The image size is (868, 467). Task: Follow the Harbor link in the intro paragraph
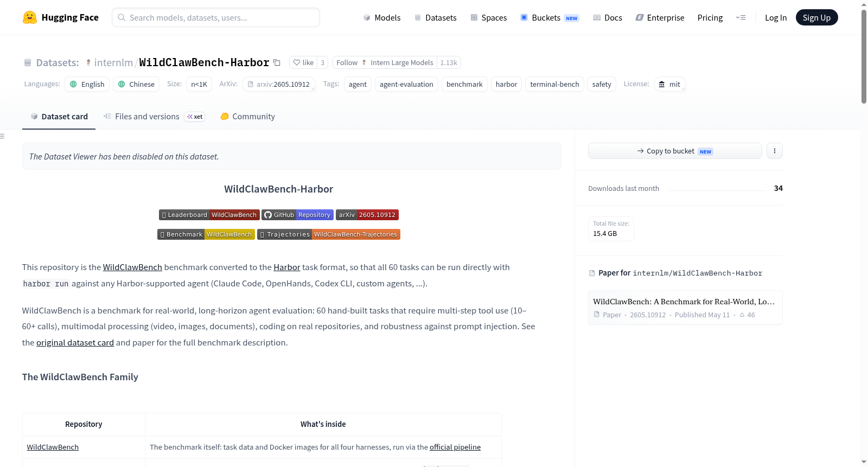point(287,267)
